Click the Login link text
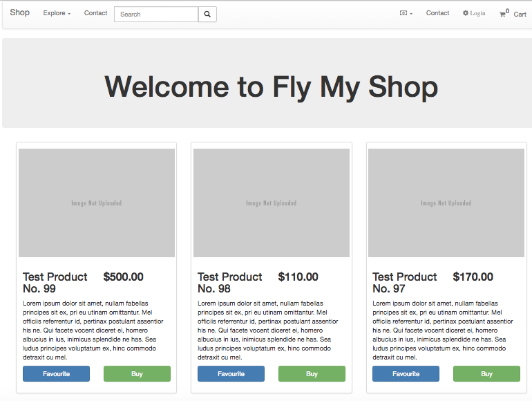Viewport: 532px width, 401px height. 477,13
